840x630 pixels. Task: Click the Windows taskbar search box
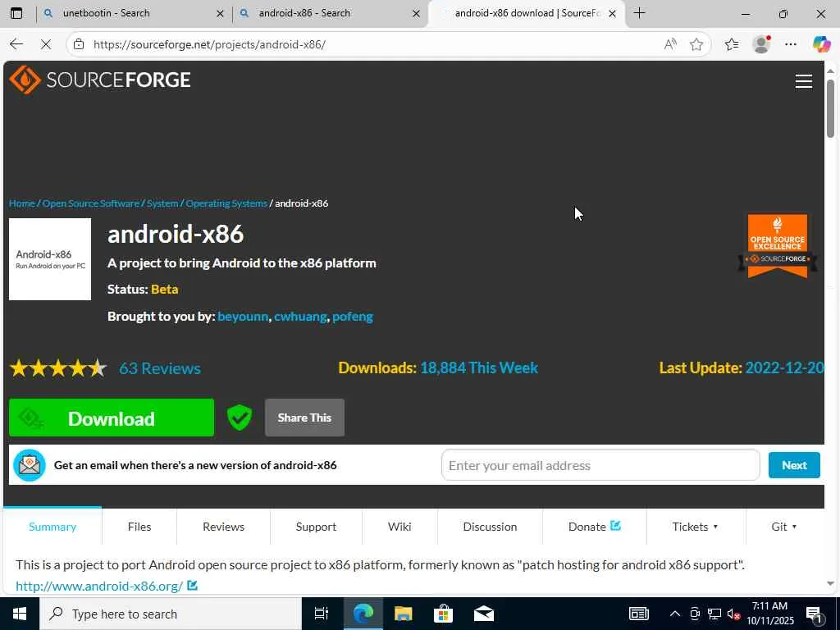pyautogui.click(x=171, y=614)
